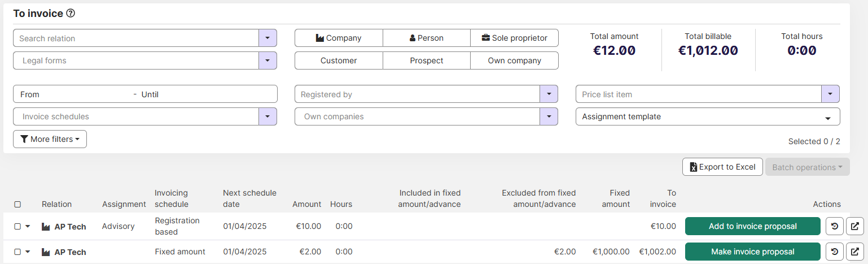Click the history icon in Fixed amount row

[x=835, y=252]
